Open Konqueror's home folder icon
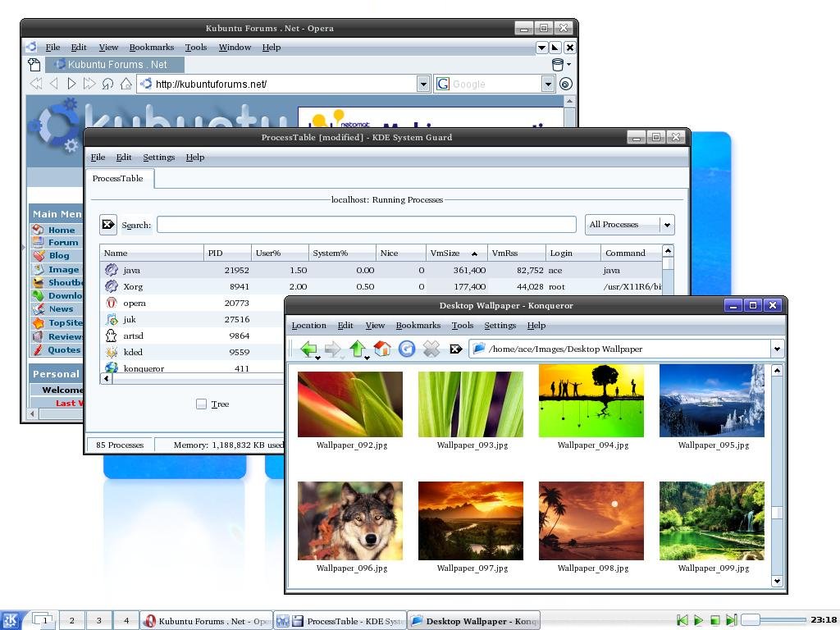The width and height of the screenshot is (840, 630). [382, 349]
